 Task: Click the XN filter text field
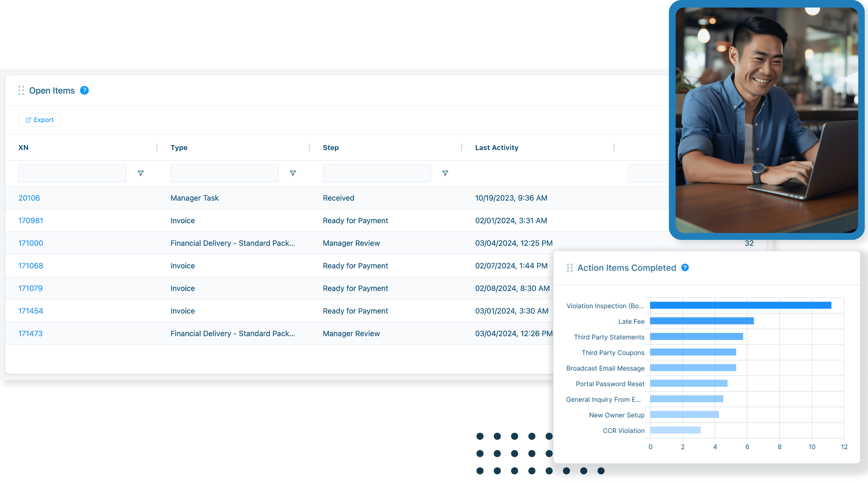tap(72, 173)
